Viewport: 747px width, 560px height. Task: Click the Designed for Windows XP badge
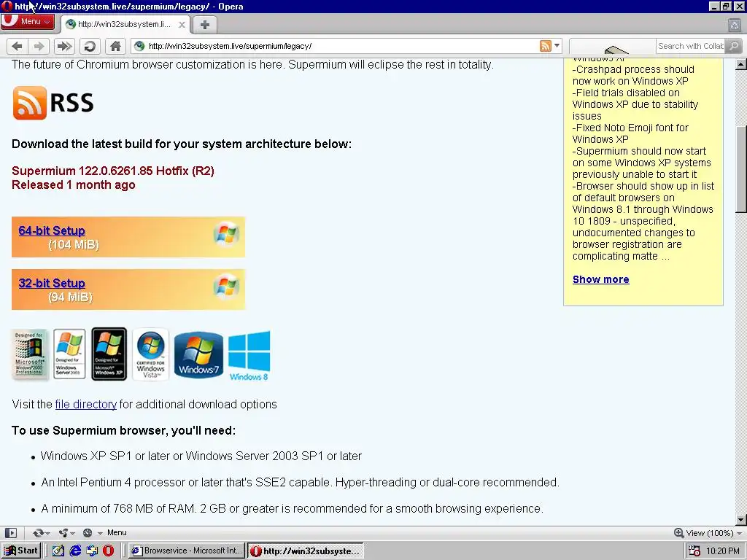(109, 354)
